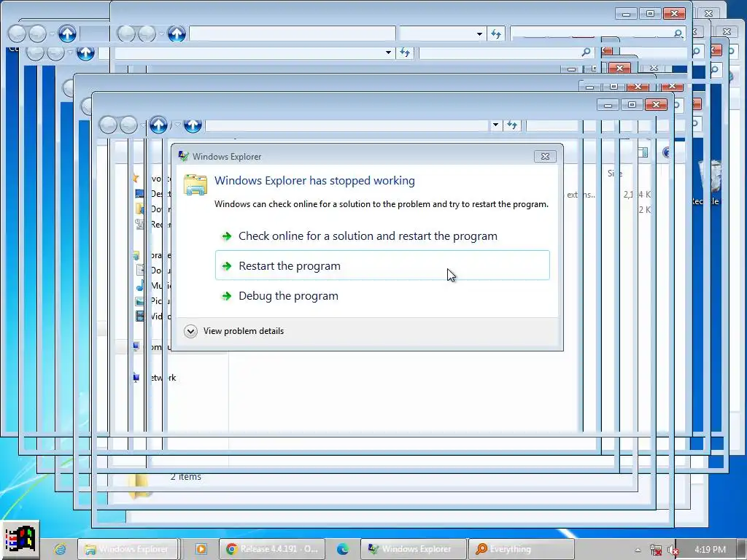
Task: Close the 'Windows Explorer has stopped working' dialog
Action: pyautogui.click(x=545, y=156)
